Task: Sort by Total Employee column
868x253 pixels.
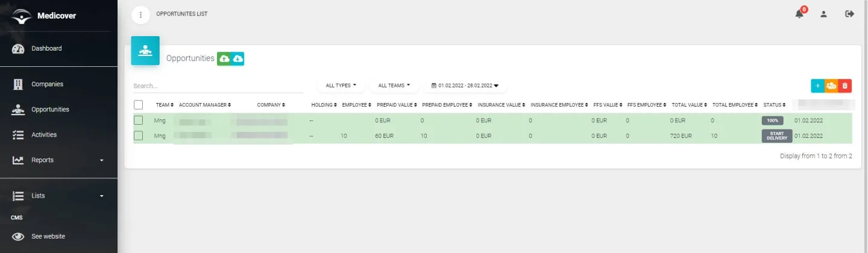Action: [x=735, y=105]
